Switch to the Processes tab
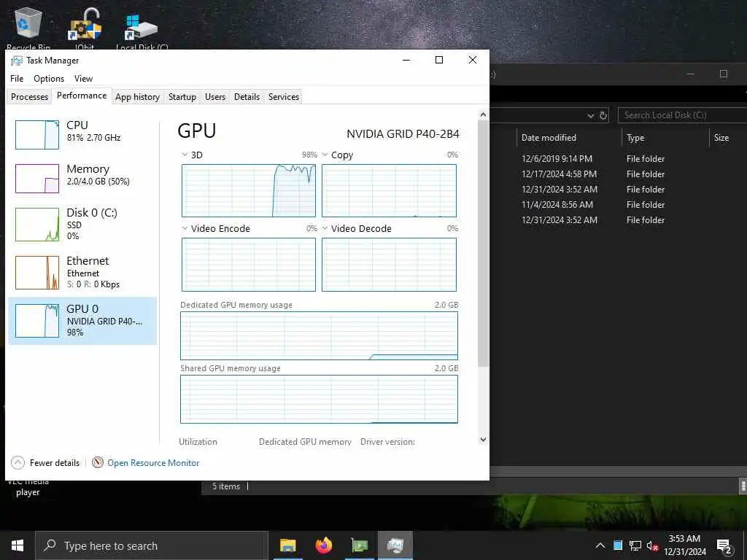The width and height of the screenshot is (747, 560). pyautogui.click(x=29, y=97)
